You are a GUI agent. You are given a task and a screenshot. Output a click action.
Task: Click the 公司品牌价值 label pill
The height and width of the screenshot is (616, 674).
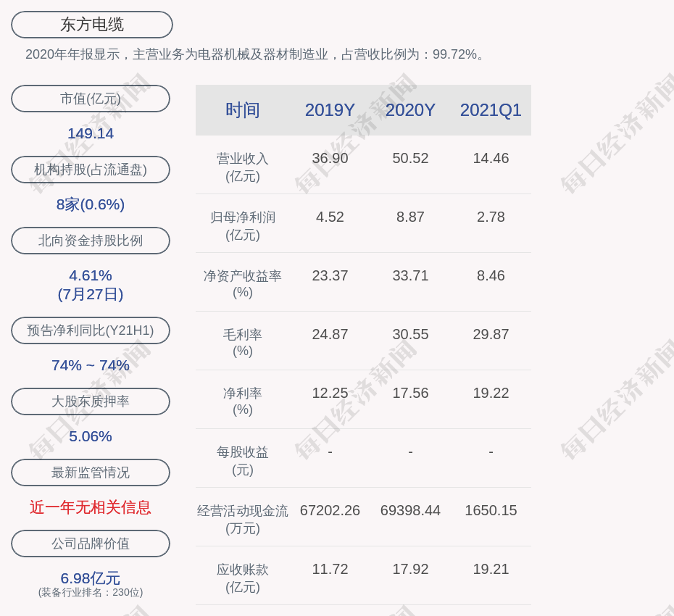pyautogui.click(x=91, y=544)
